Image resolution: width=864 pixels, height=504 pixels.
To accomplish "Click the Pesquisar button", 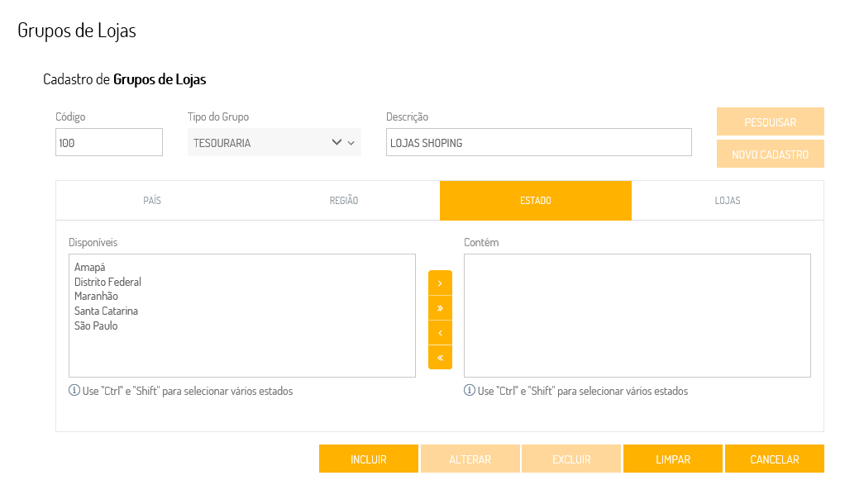I will (770, 121).
